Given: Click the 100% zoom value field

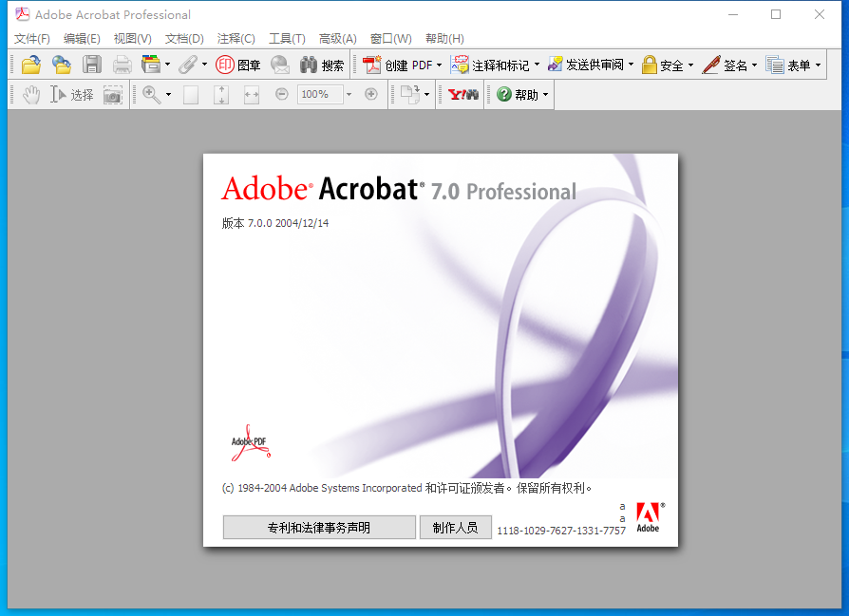Looking at the screenshot, I should click(319, 94).
